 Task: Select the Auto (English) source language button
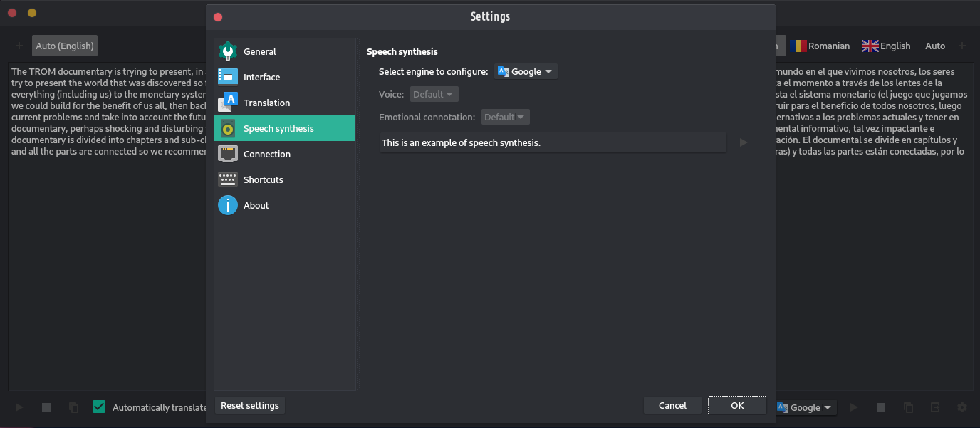point(65,46)
